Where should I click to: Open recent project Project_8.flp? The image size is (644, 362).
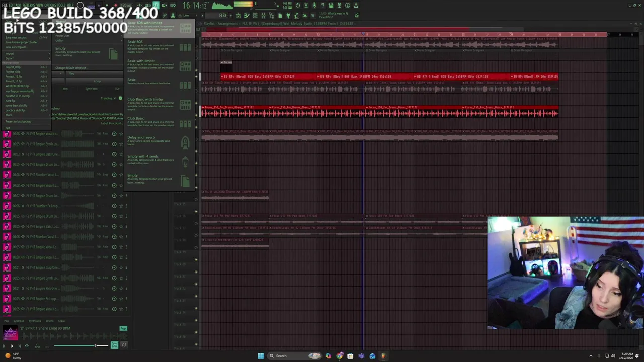(x=26, y=67)
